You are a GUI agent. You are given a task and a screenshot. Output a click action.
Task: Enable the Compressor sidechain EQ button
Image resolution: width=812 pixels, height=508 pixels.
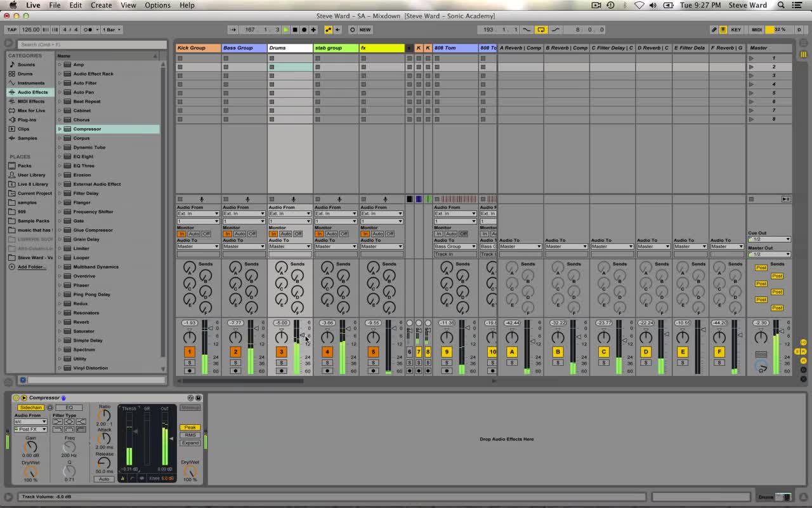pos(69,408)
